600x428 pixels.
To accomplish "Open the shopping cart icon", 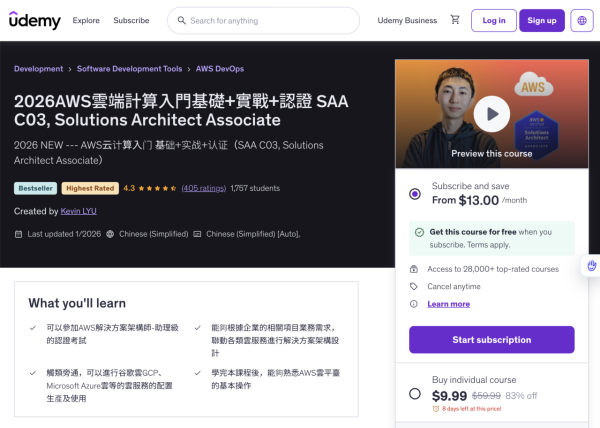I will (x=455, y=20).
